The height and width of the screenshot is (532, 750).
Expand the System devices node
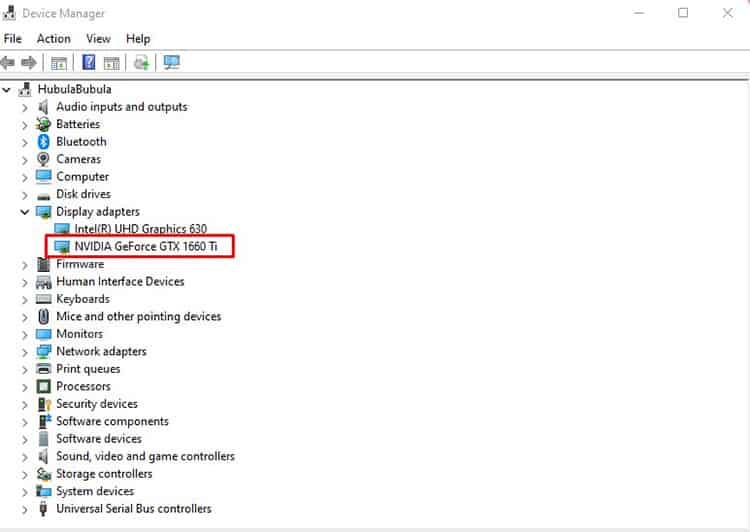pos(25,491)
